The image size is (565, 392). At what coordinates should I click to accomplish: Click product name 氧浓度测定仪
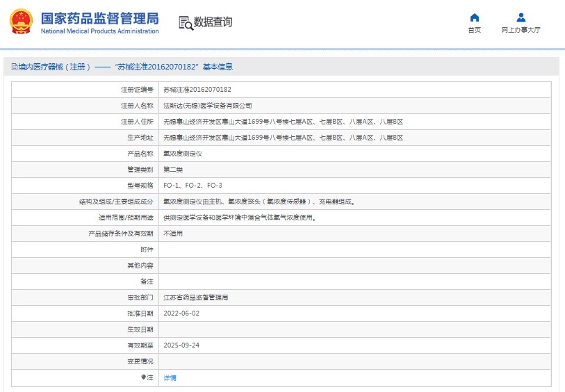[182, 154]
